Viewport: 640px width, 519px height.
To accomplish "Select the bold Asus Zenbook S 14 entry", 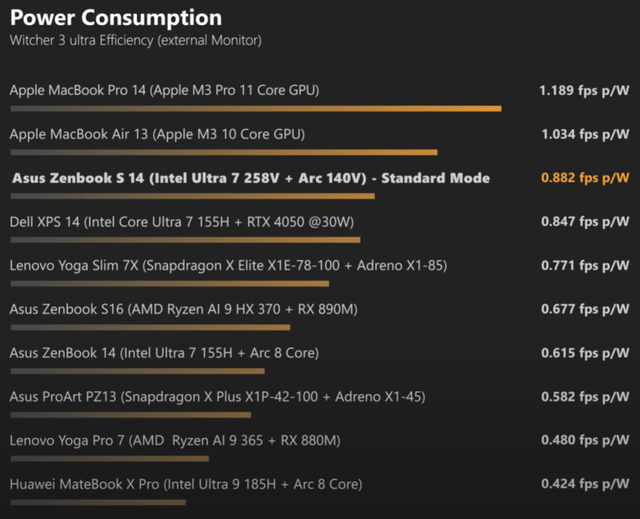I will [250, 178].
